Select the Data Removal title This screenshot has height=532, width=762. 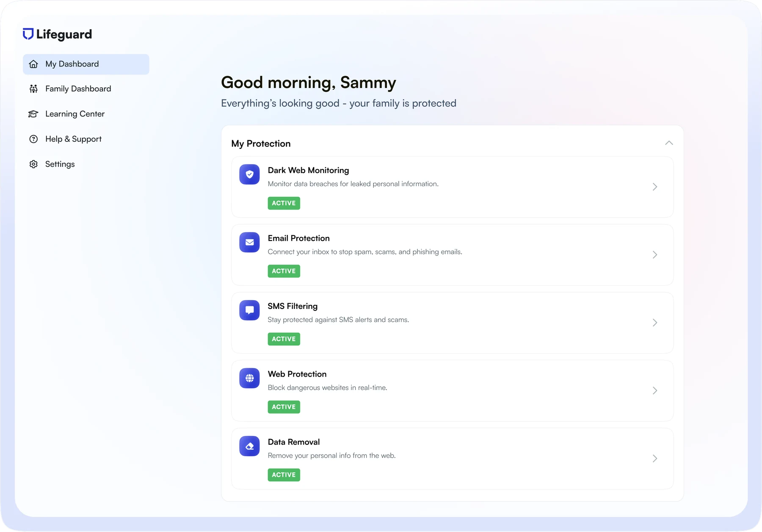(294, 442)
